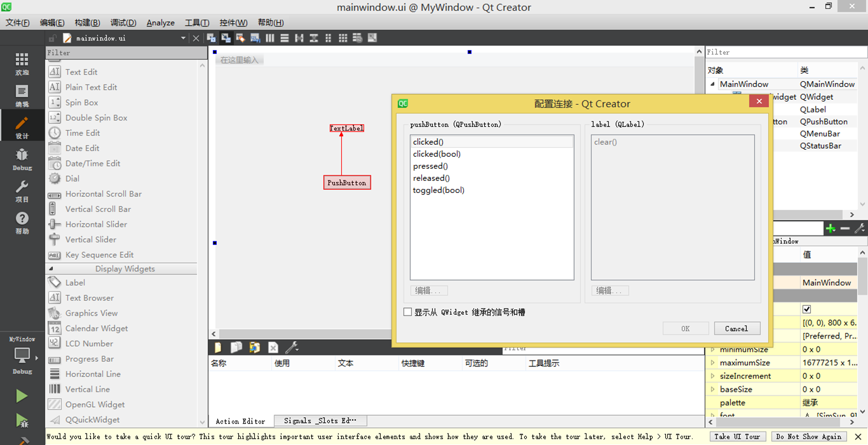Open the mainwindow.ui document dropdown
The width and height of the screenshot is (868, 445).
point(183,37)
